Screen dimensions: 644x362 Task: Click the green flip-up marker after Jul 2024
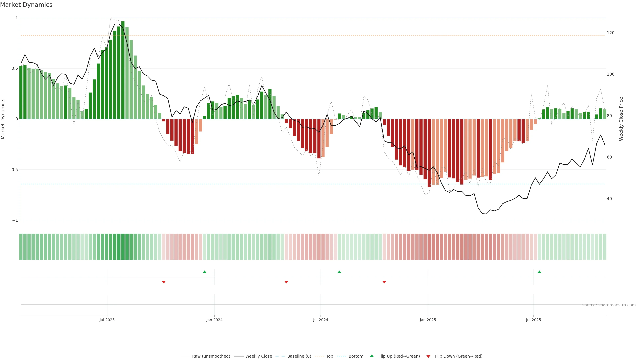coord(339,272)
